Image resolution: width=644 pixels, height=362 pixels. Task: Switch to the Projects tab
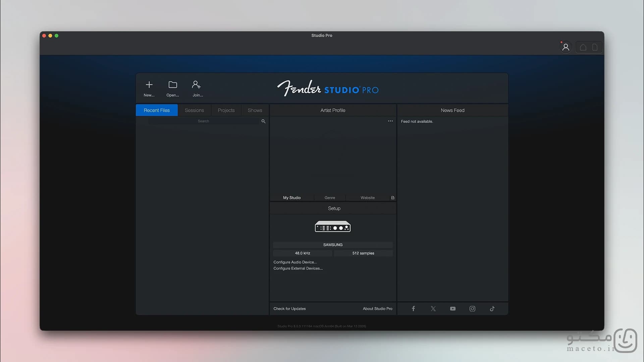[x=226, y=110]
